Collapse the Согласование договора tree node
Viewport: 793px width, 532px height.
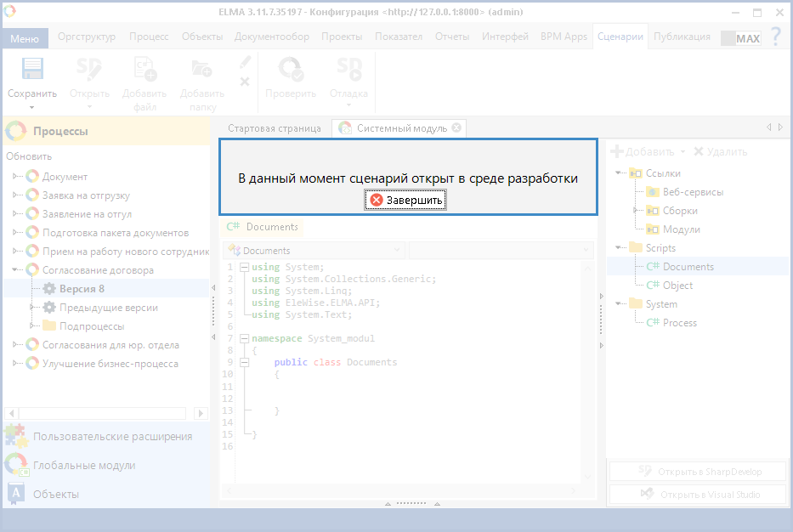tap(15, 270)
